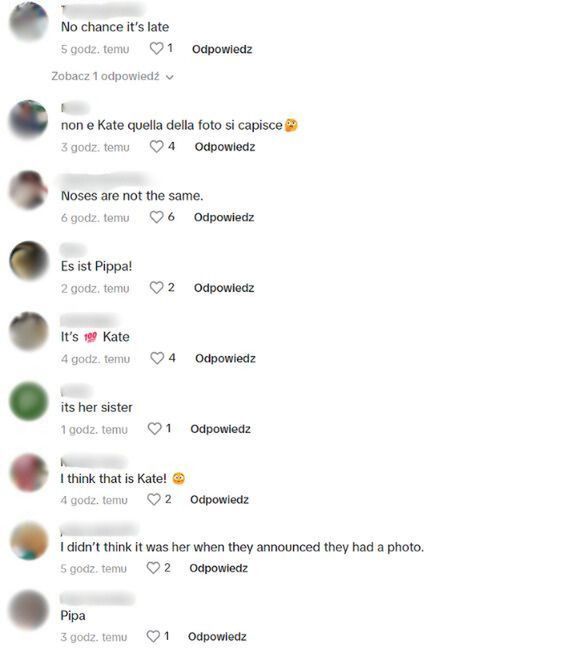Like the 'Es ist Pippa!' comment
This screenshot has height=650, width=566.
click(x=156, y=287)
